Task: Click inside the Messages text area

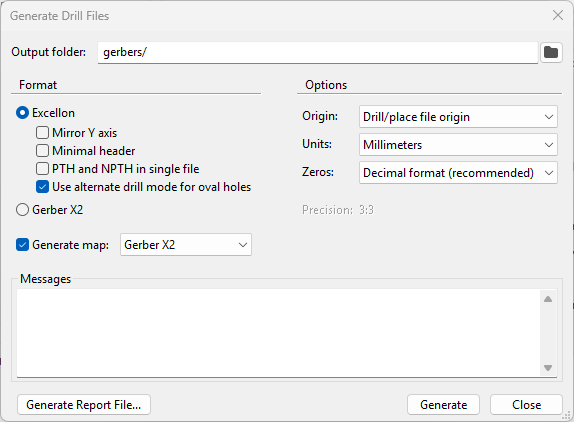Action: (278, 333)
